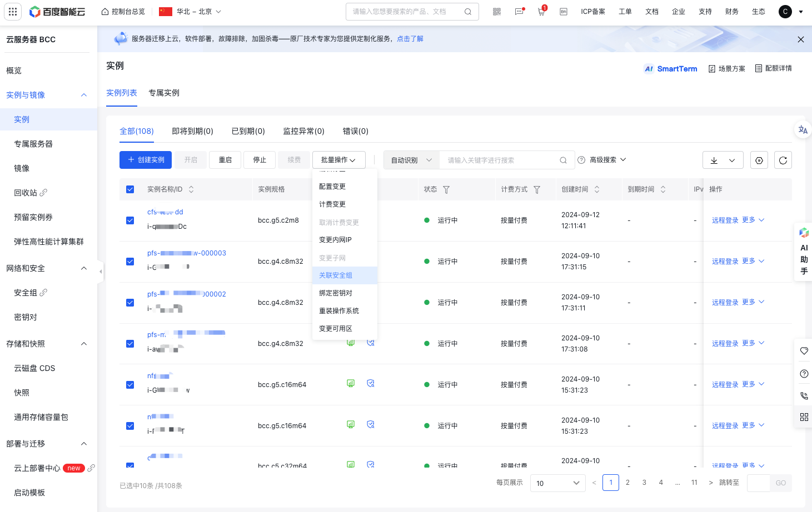Image resolution: width=812 pixels, height=512 pixels.
Task: Sort by expiration time
Action: 663,189
